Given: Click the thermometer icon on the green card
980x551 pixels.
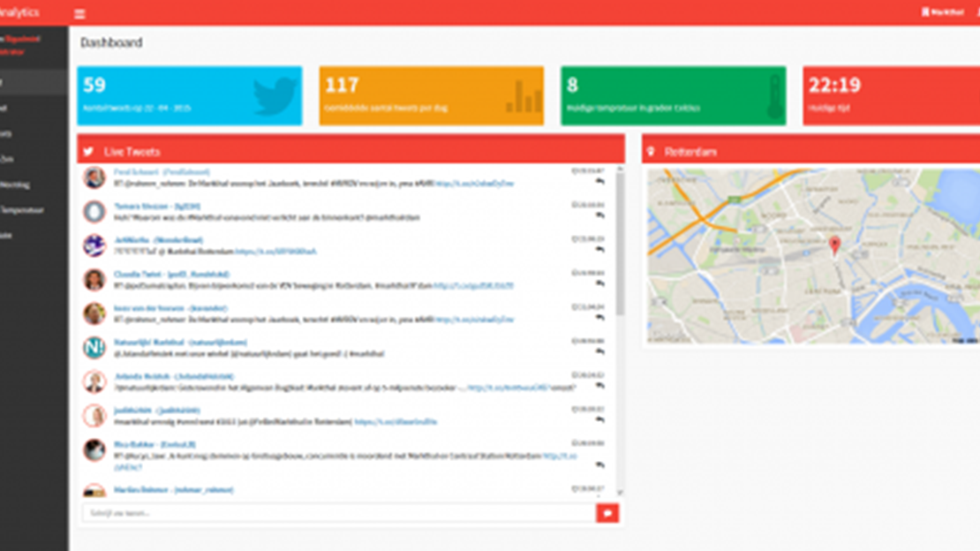Looking at the screenshot, I should pos(774,96).
